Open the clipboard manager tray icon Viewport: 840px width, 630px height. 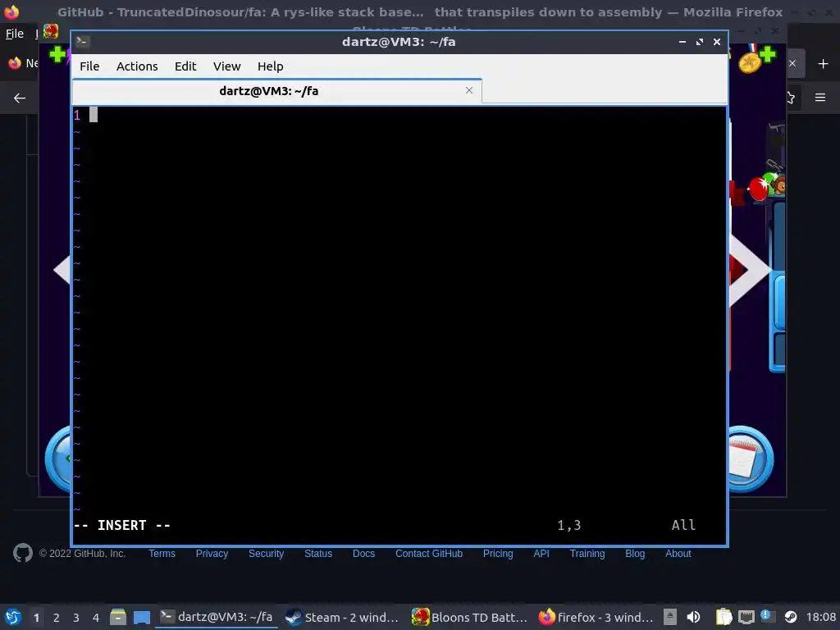click(724, 617)
